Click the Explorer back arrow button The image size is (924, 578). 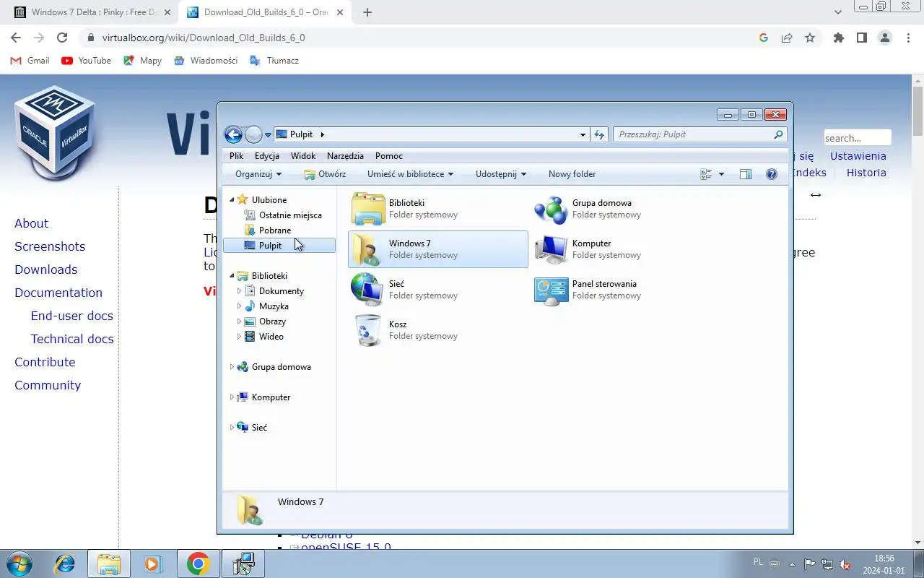coord(233,134)
